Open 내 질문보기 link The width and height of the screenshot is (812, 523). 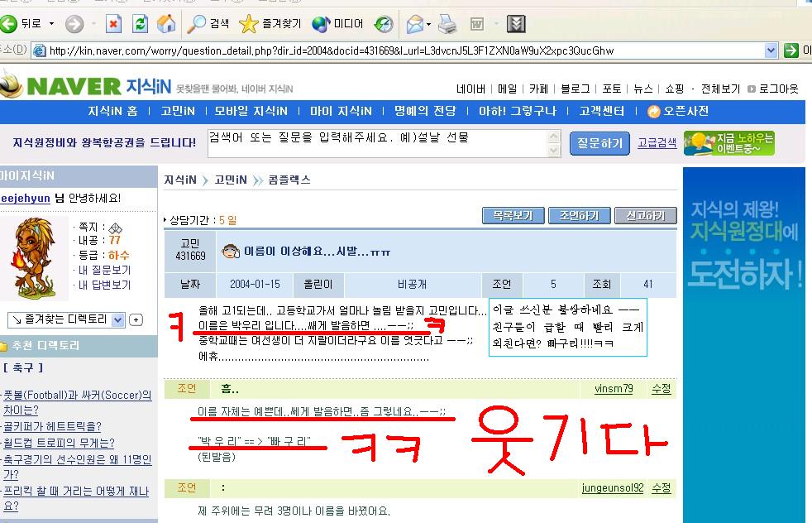point(104,270)
